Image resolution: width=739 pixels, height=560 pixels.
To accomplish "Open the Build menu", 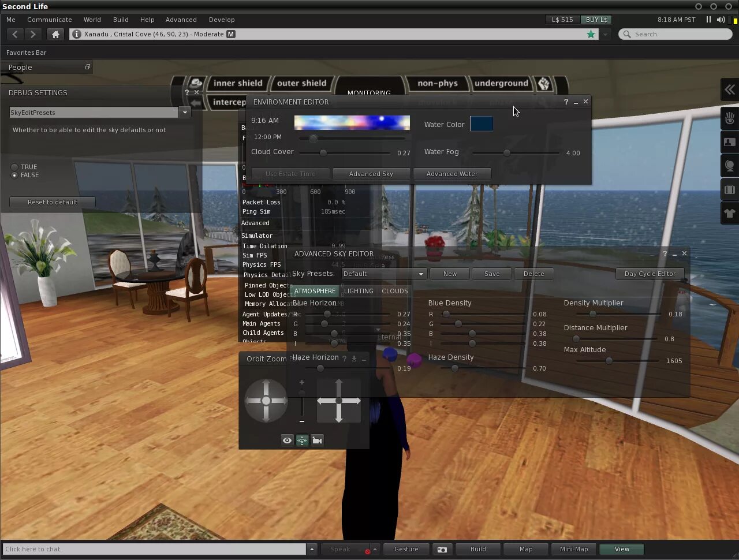I will coord(121,20).
